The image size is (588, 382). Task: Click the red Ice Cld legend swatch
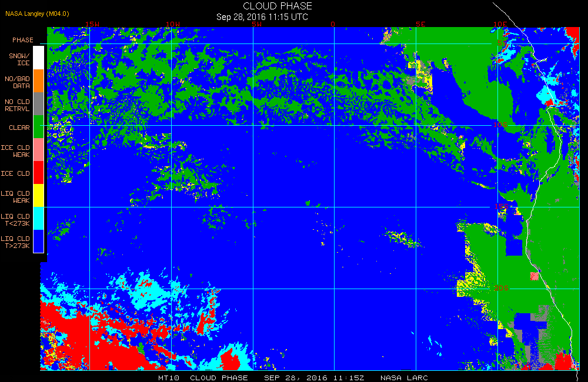tap(39, 172)
